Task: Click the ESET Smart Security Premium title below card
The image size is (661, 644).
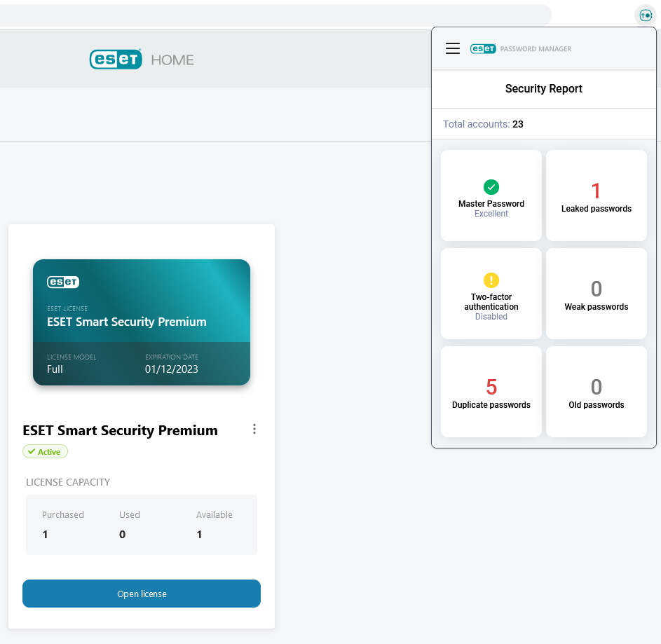Action: tap(120, 430)
